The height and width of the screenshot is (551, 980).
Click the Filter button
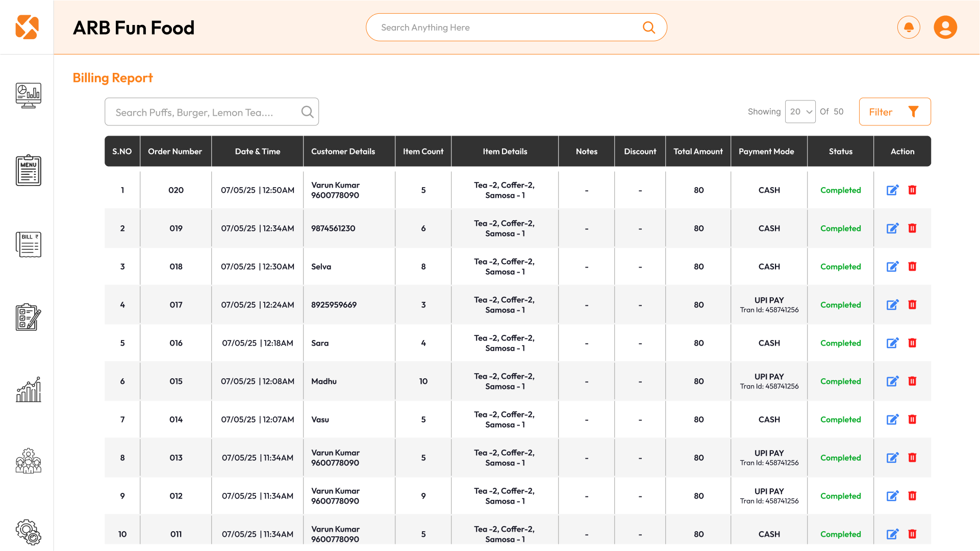(895, 112)
